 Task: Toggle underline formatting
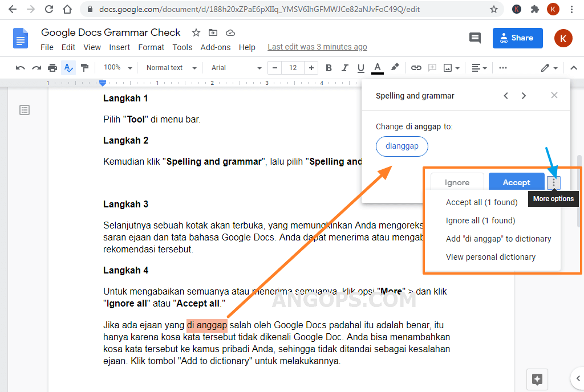(x=361, y=68)
